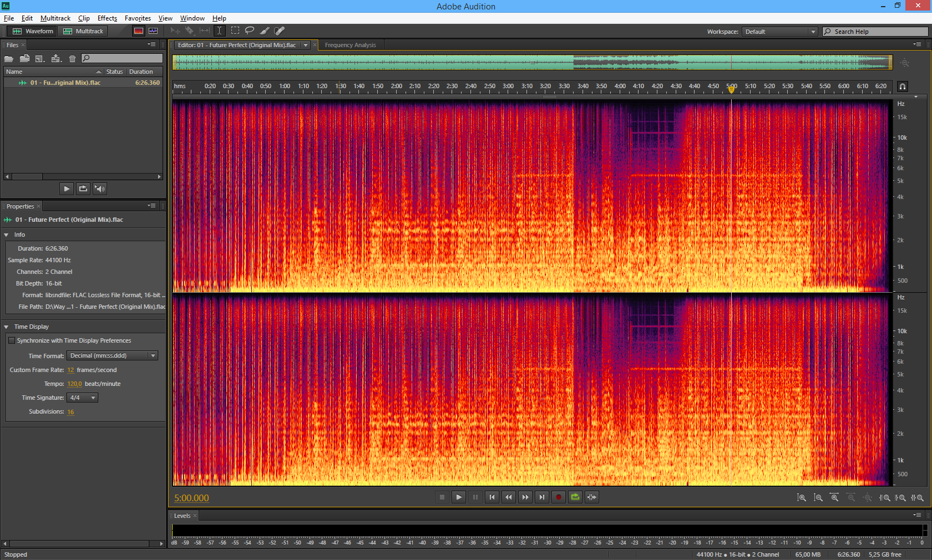Zoom in at Out Point

[x=901, y=498]
